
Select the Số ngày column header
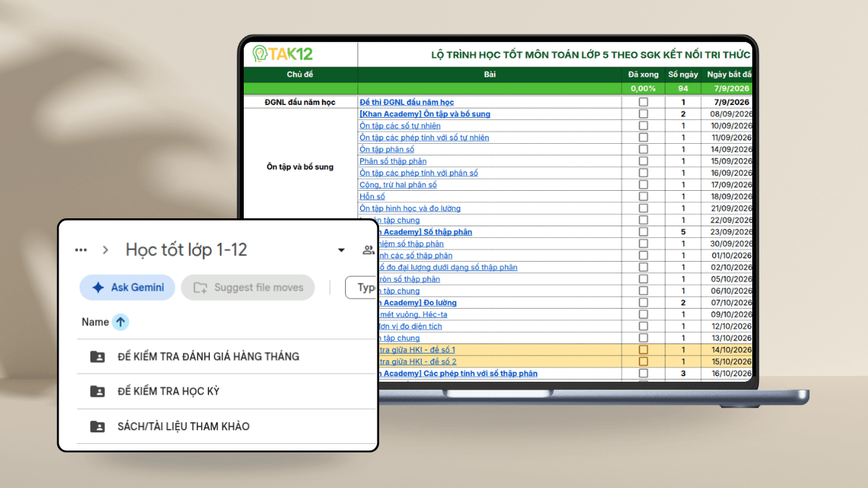(x=683, y=74)
